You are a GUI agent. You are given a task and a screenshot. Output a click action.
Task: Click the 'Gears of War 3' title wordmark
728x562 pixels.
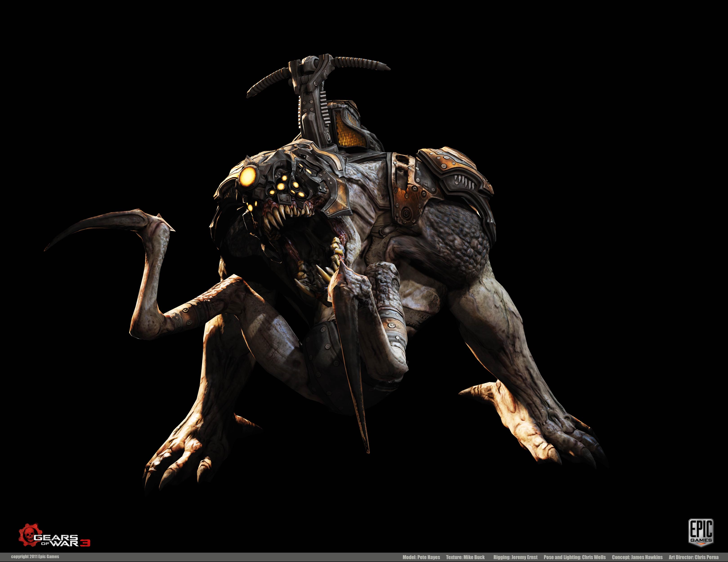click(x=62, y=541)
